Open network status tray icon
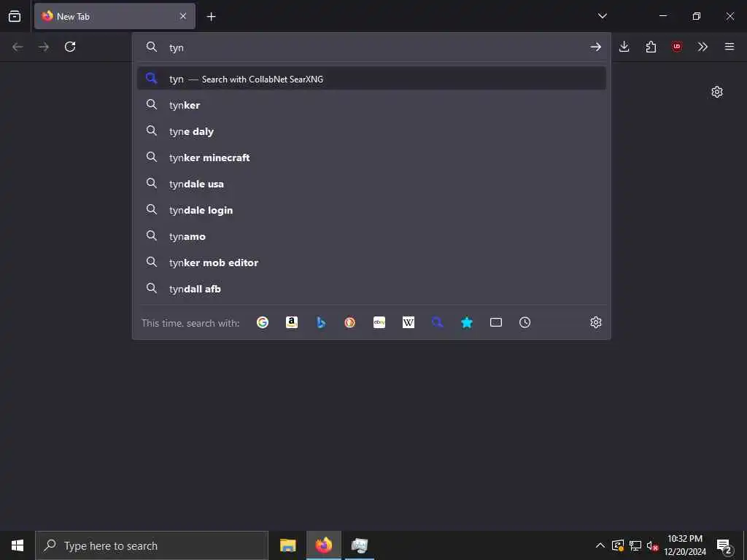The image size is (747, 560). [x=635, y=545]
